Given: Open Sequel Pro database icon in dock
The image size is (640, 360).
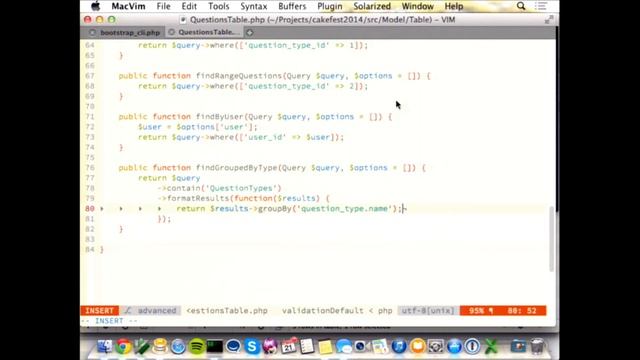Looking at the screenshot, I should (160, 346).
